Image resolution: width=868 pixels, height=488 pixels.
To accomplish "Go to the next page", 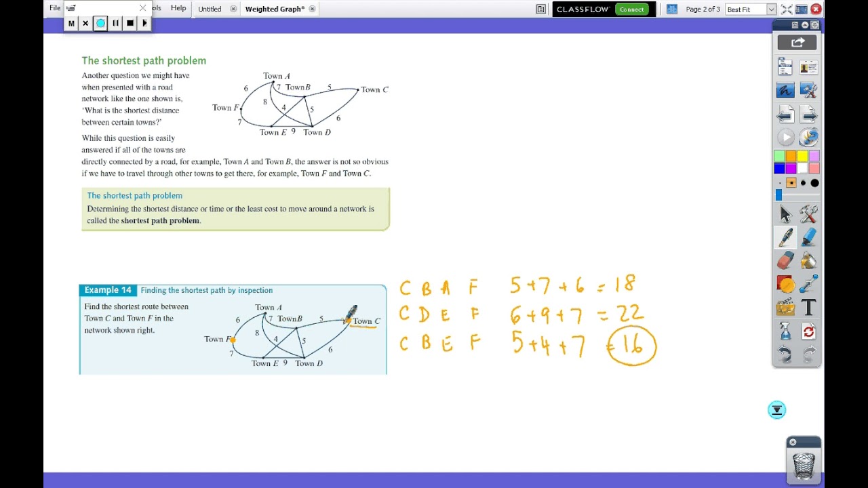I will coord(808,113).
